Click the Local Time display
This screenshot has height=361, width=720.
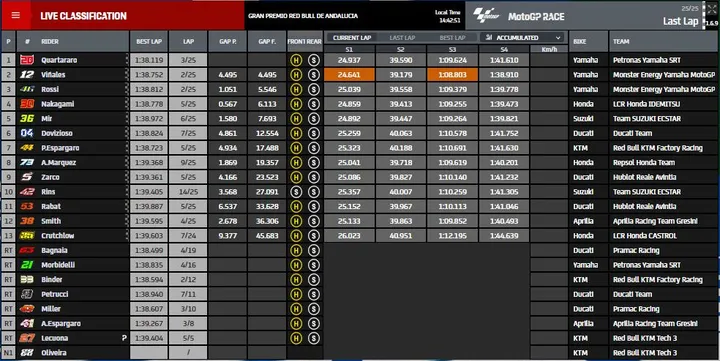coord(447,16)
